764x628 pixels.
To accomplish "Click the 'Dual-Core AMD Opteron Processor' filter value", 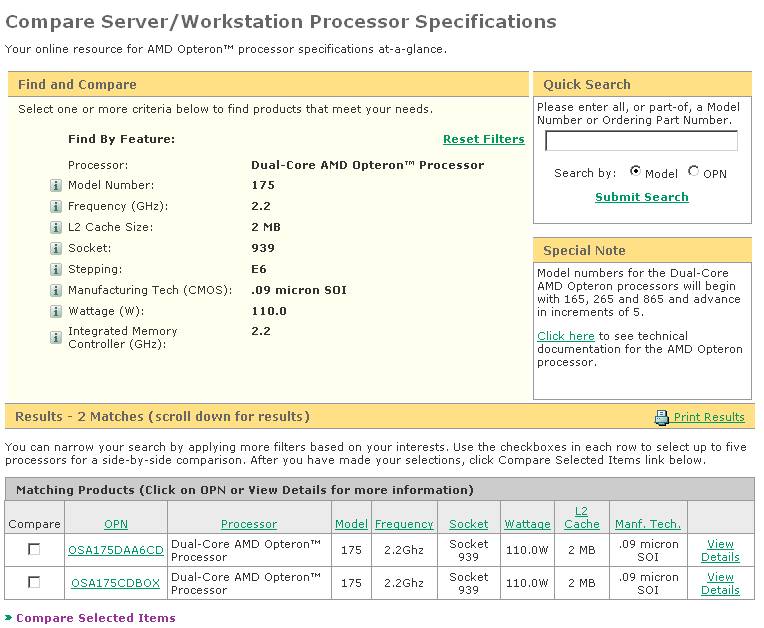I will point(368,165).
